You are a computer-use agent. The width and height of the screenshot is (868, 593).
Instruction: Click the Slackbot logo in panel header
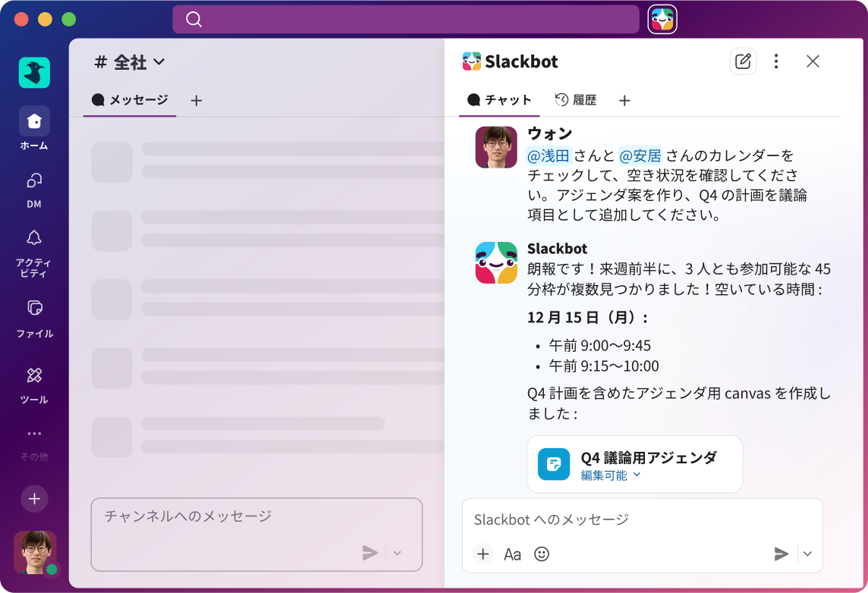click(x=472, y=61)
